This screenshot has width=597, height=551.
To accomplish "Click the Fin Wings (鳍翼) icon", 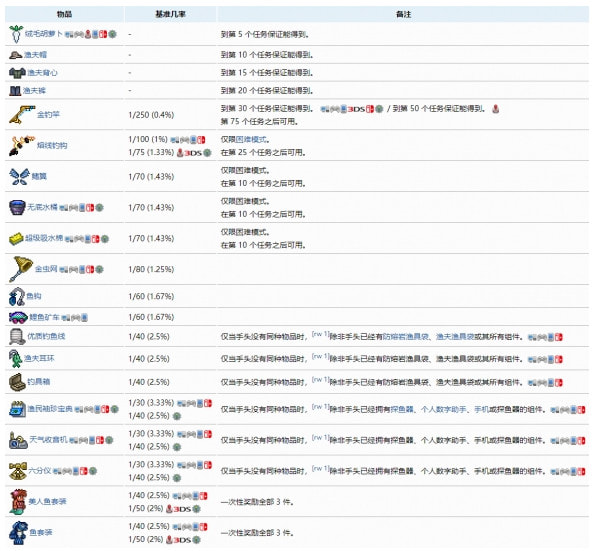I will coord(19,176).
